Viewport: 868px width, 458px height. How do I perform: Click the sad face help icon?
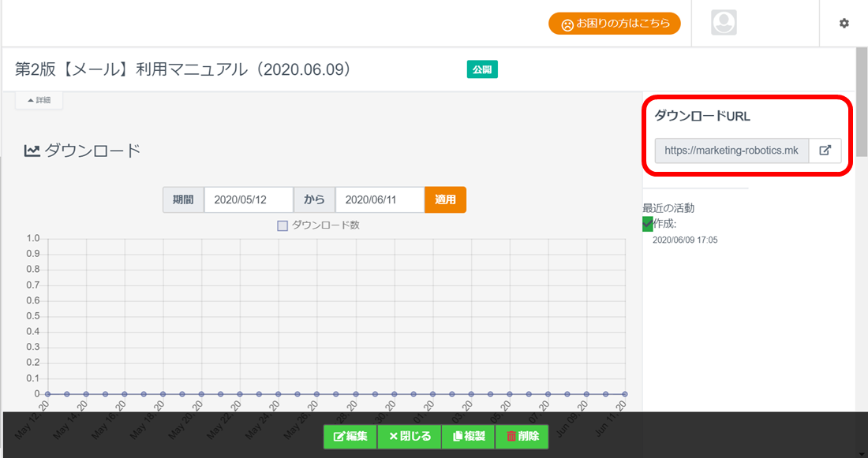pyautogui.click(x=567, y=24)
